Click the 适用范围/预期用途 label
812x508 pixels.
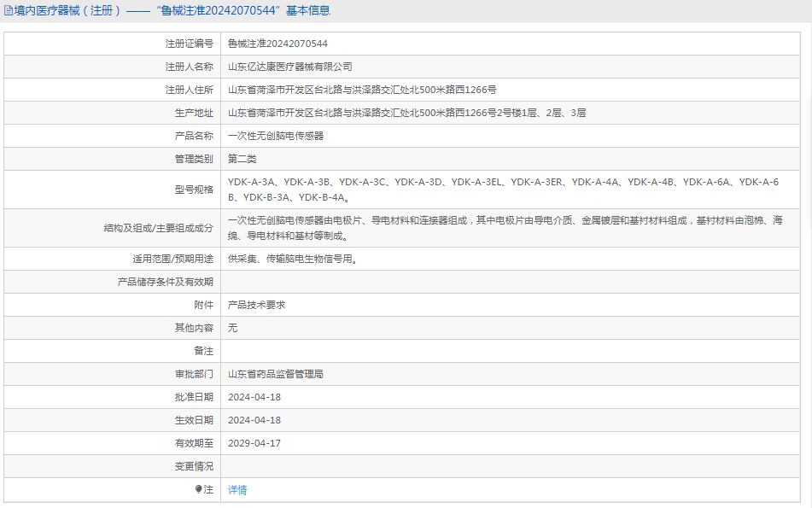point(172,259)
